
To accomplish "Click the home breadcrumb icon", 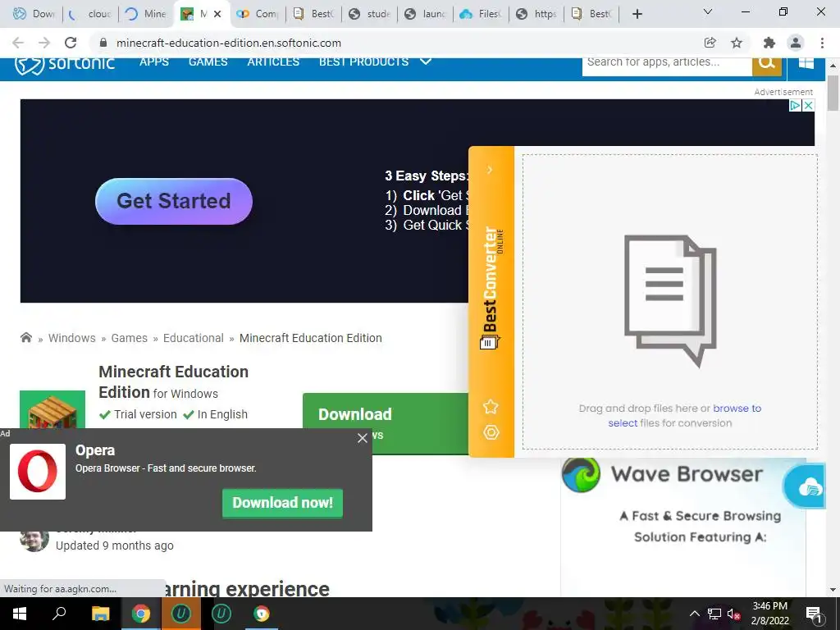I will [25, 337].
